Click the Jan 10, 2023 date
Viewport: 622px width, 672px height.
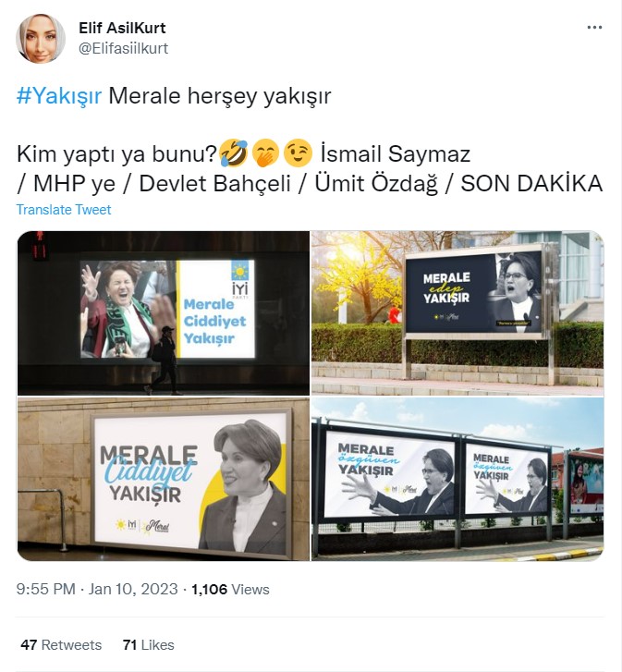point(133,590)
